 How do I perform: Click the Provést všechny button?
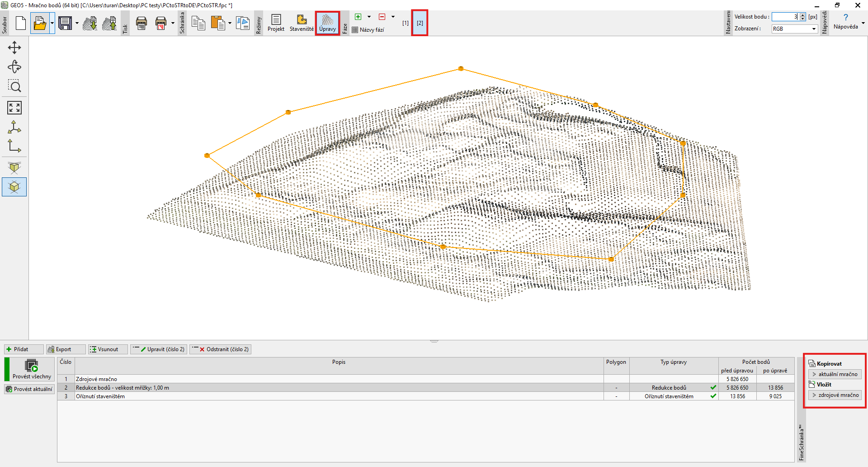coord(32,369)
